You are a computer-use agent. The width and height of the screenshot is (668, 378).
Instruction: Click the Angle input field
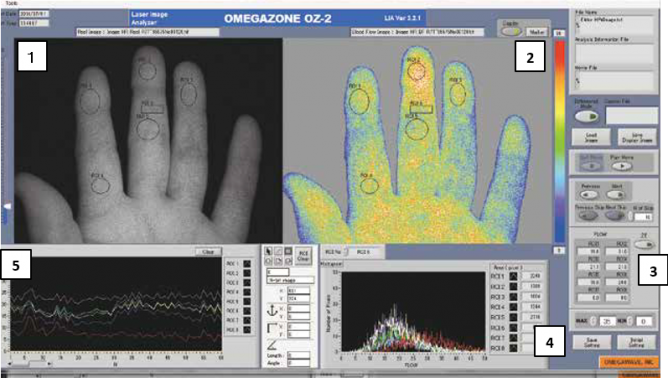tap(299, 363)
